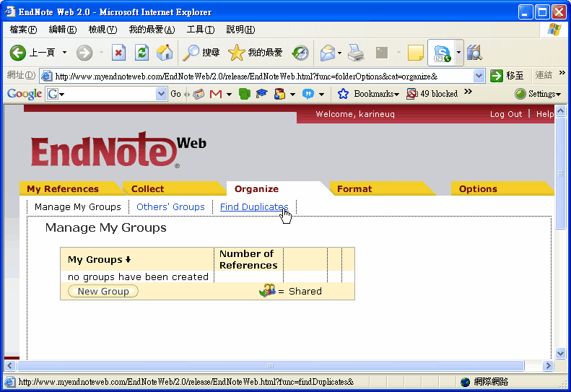Click the Mail envelope toolbar icon
The image size is (571, 392).
click(x=328, y=53)
